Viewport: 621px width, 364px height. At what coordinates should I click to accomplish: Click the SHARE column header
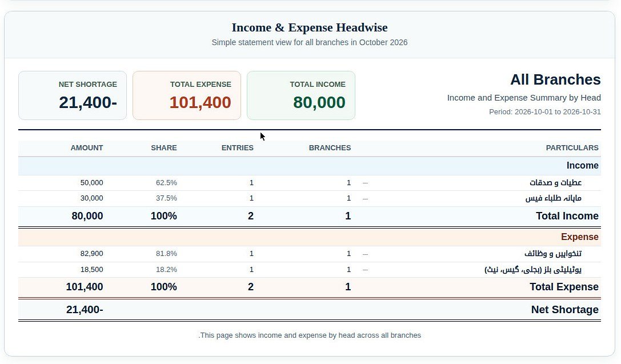coord(163,148)
